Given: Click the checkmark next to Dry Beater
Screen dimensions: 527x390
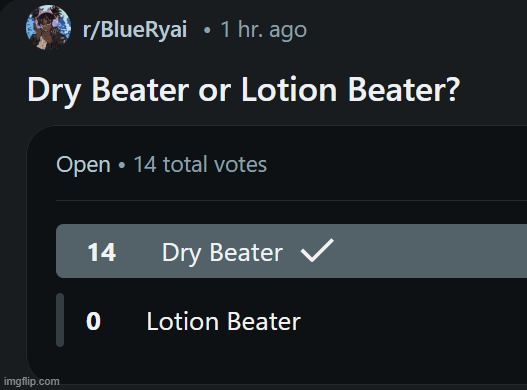Looking at the screenshot, I should [x=317, y=250].
